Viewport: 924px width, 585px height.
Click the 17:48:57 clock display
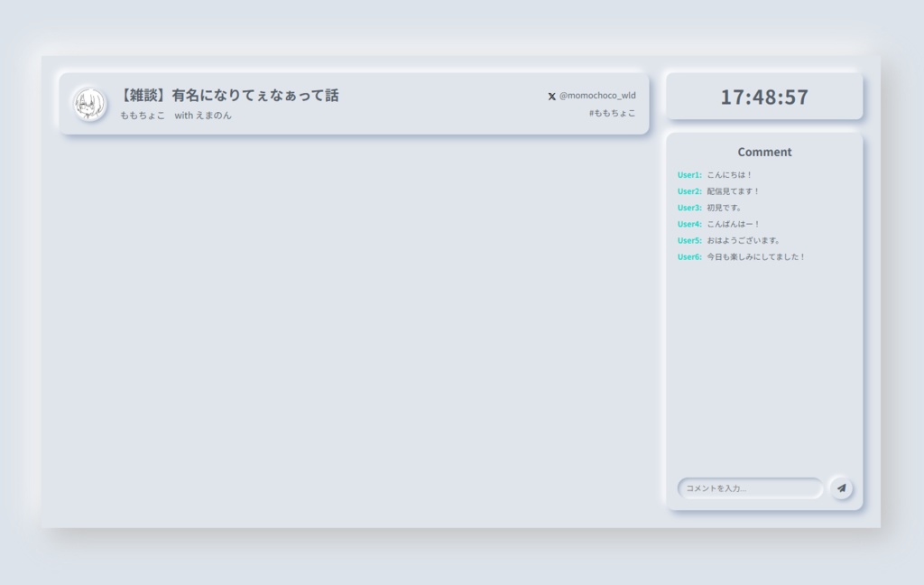(x=764, y=97)
